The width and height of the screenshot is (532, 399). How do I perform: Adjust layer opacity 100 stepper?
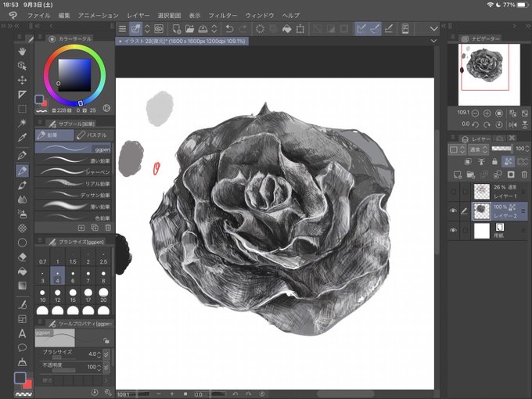click(527, 149)
